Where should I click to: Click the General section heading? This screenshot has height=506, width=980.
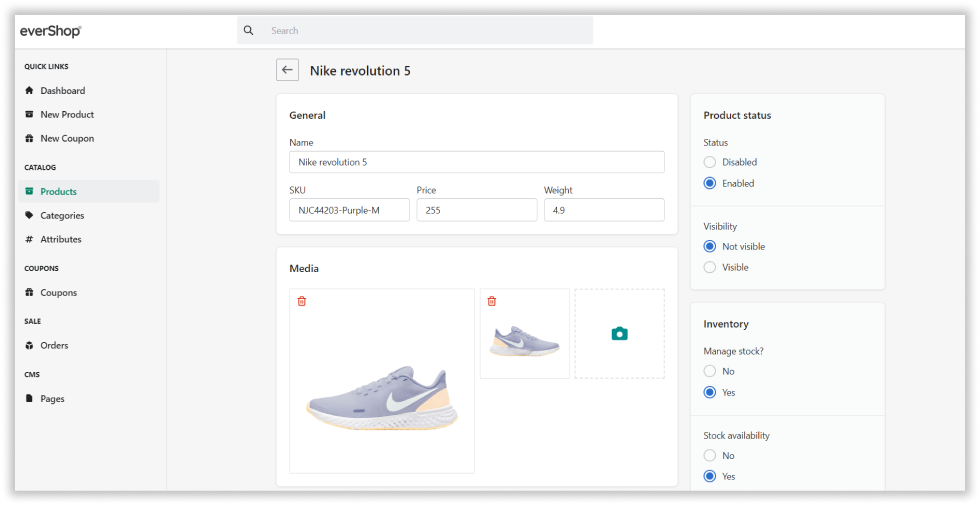point(308,115)
